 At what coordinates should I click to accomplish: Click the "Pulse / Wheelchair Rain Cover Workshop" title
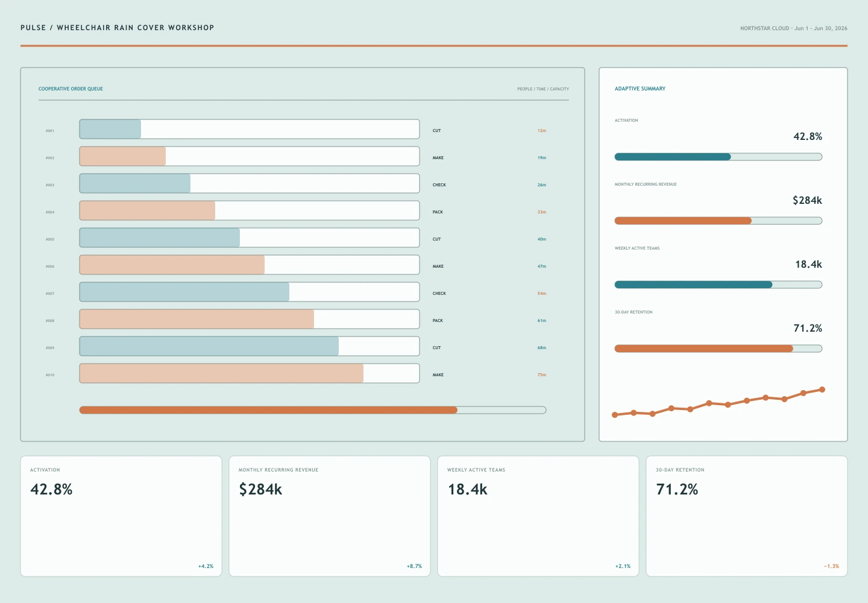coord(118,28)
